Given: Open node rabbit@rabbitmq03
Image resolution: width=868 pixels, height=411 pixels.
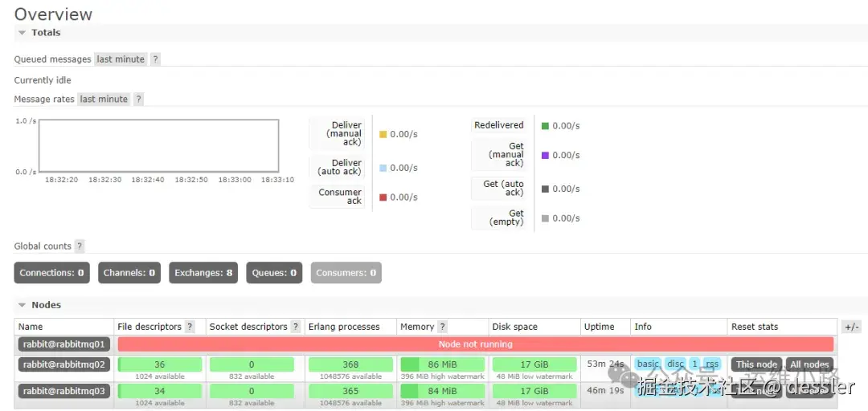Looking at the screenshot, I should (x=64, y=391).
